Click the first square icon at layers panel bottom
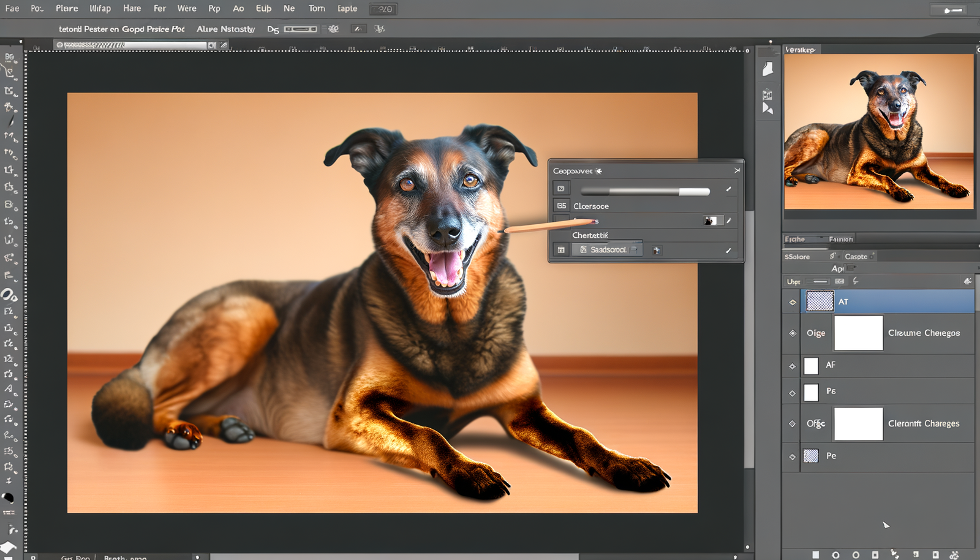Screen dimensions: 980x560 [815, 554]
